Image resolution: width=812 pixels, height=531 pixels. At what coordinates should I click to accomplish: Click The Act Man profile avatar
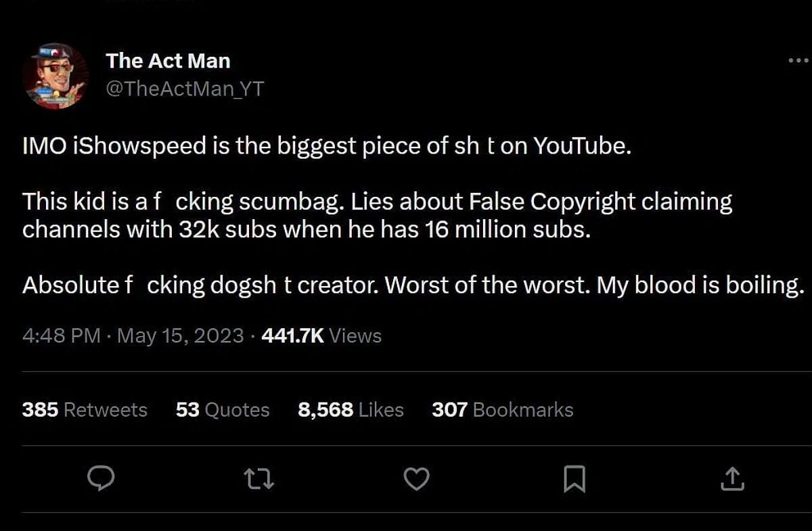click(55, 76)
